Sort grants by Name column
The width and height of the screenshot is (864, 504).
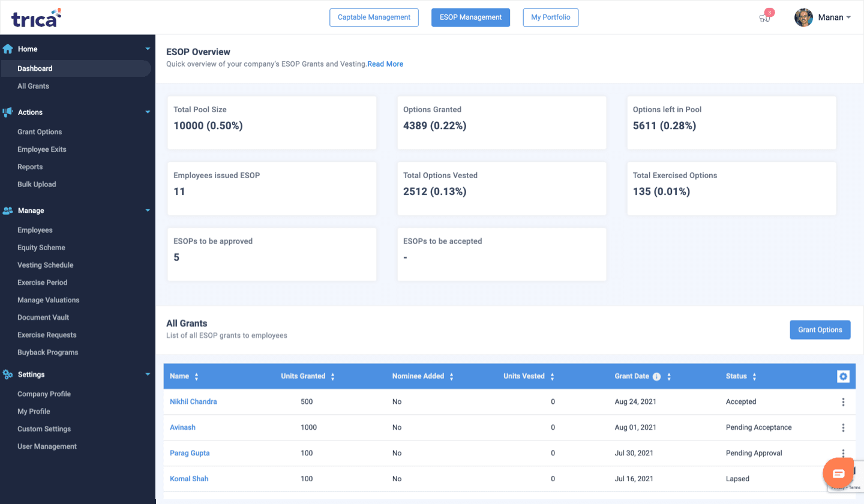[196, 377]
